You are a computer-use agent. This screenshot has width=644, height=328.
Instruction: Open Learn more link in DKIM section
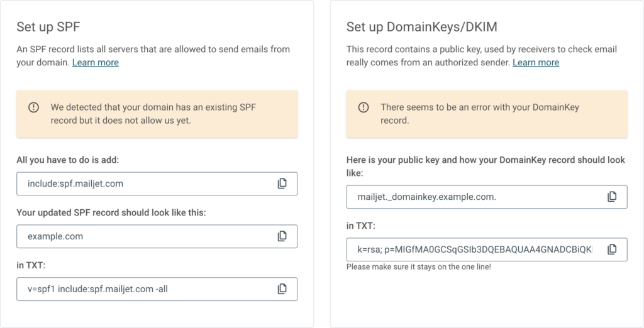[x=536, y=62]
